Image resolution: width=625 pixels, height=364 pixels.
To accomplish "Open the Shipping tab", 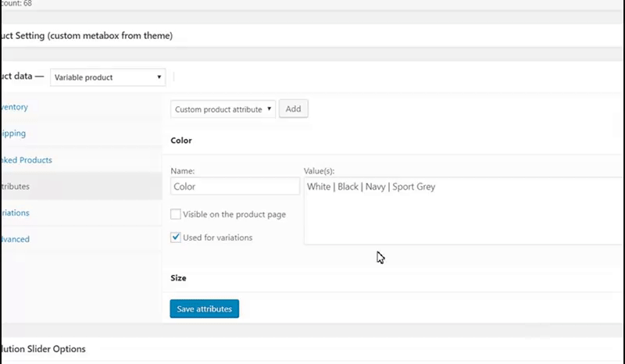I will coord(14,133).
